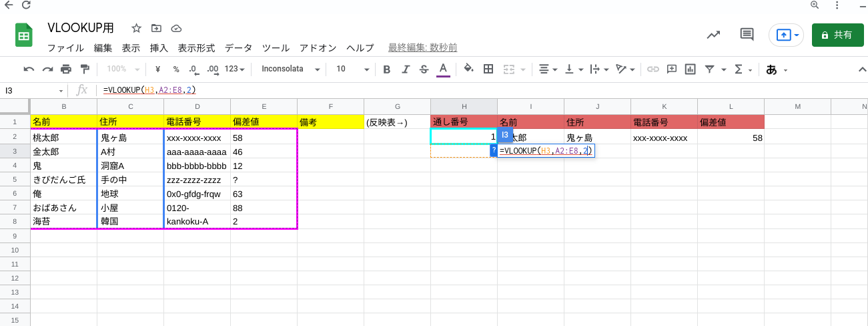Open the zoom 100% dropdown

pyautogui.click(x=123, y=69)
